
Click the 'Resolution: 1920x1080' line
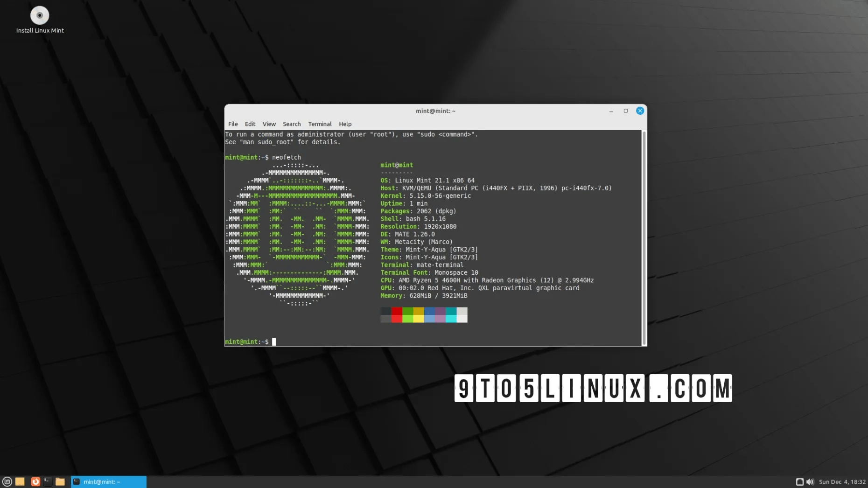point(418,226)
